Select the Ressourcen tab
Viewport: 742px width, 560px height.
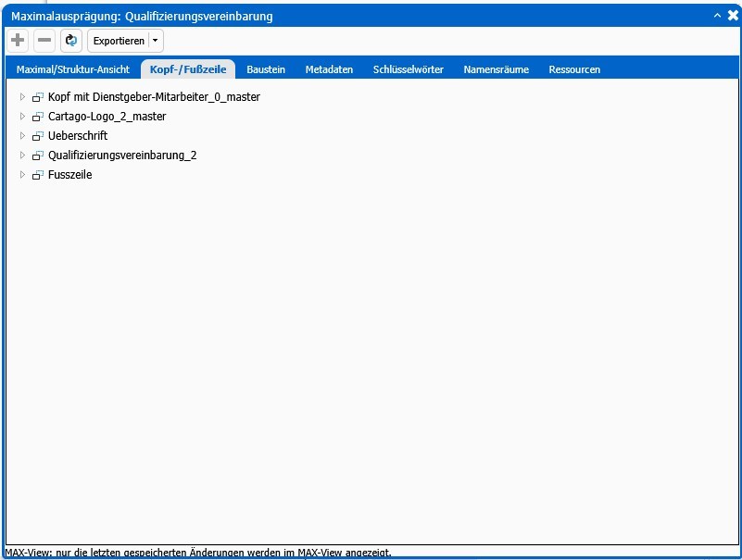pos(573,69)
